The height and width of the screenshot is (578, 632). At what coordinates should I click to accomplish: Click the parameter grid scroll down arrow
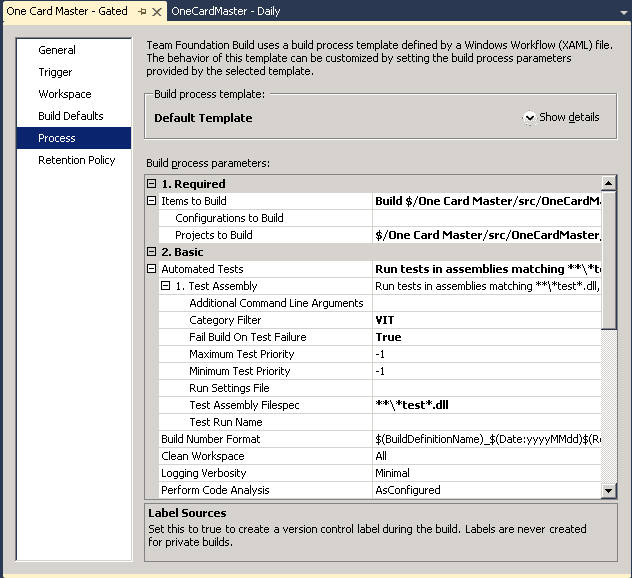(x=609, y=491)
